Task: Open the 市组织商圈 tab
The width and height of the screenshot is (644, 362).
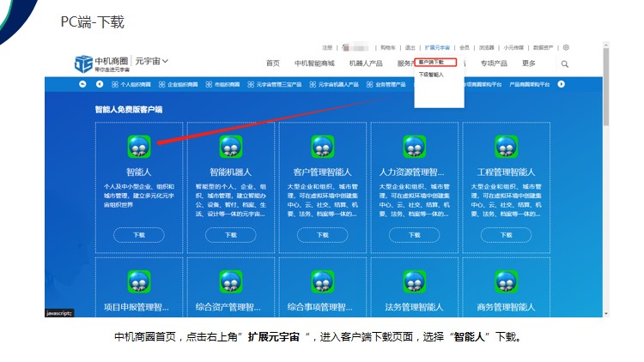Action: coord(222,85)
